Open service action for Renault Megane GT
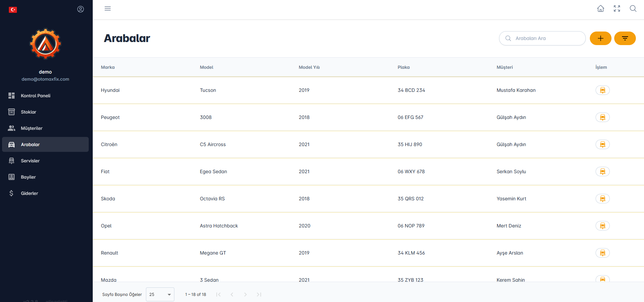Viewport: 644px width, 302px height. tap(603, 253)
